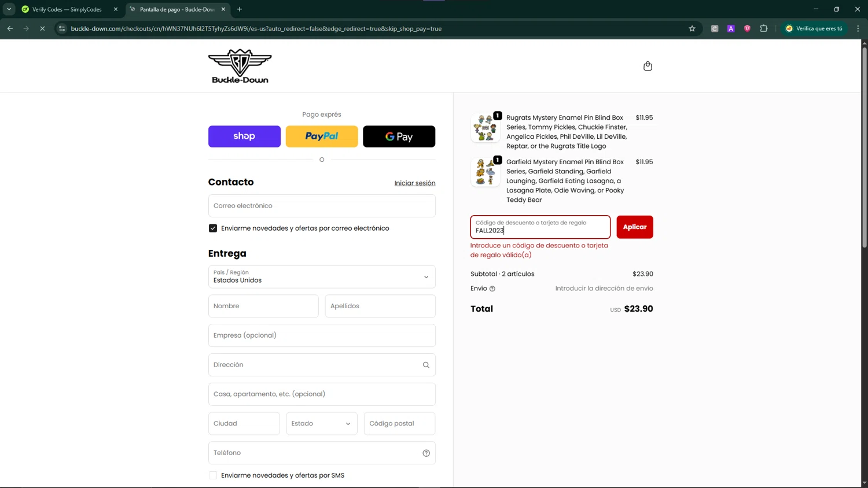868x488 pixels.
Task: Click the Aplicar discount button
Action: pyautogui.click(x=635, y=227)
